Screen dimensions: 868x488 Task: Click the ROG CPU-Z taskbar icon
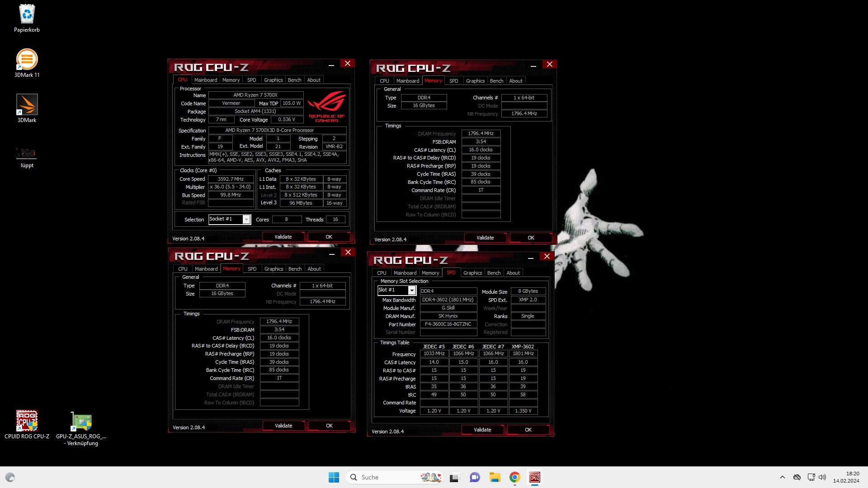pyautogui.click(x=535, y=477)
